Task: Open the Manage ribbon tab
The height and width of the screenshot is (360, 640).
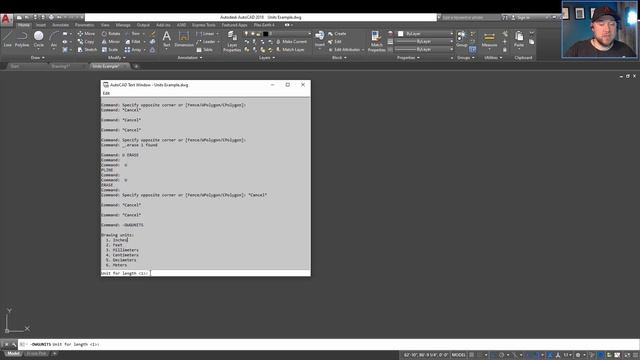Action: click(x=123, y=25)
